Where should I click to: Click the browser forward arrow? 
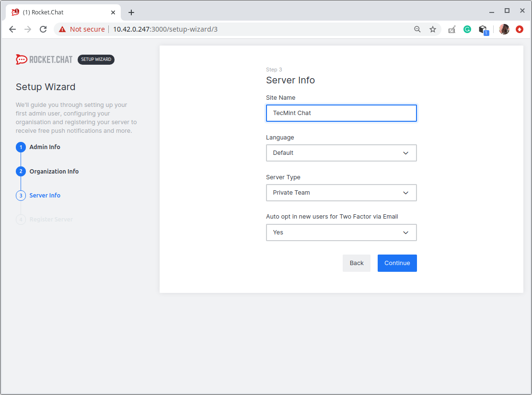28,29
